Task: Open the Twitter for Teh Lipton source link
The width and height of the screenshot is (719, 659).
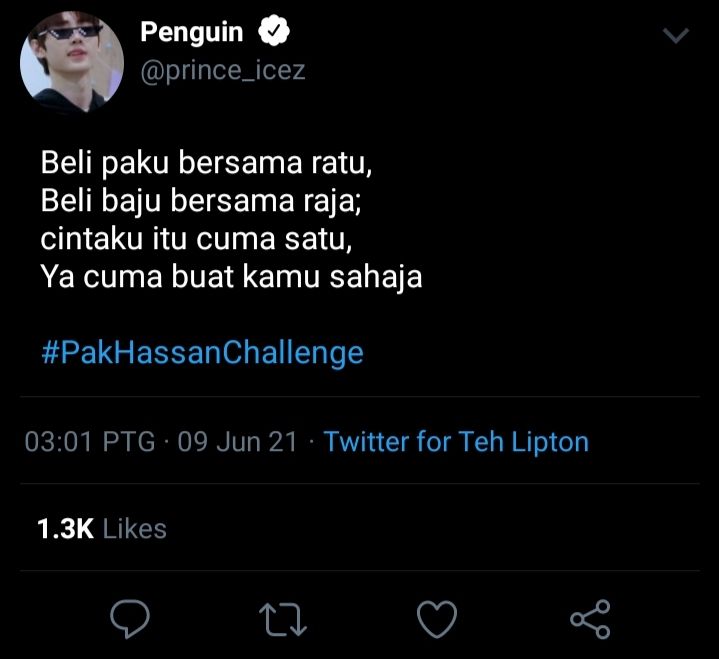Action: click(456, 442)
